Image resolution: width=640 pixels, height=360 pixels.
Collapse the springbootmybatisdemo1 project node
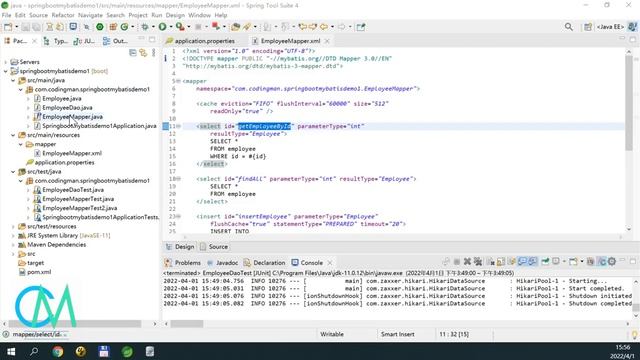(6, 71)
